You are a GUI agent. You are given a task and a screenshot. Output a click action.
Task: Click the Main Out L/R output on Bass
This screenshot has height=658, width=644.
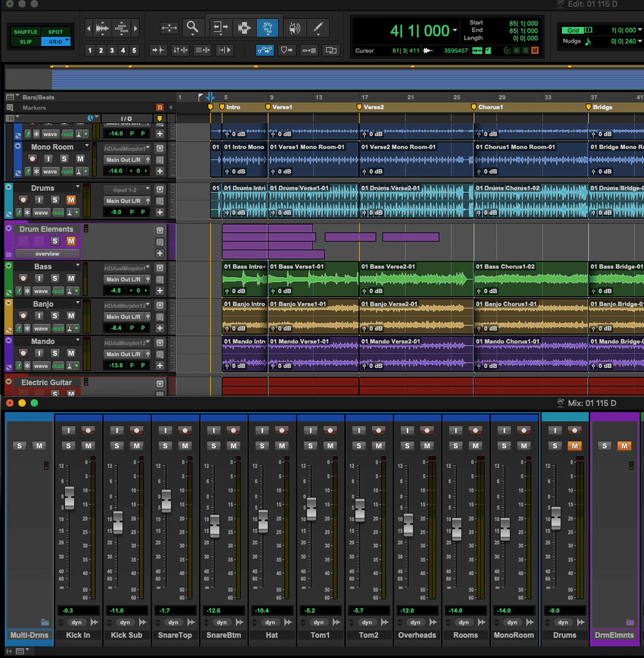point(123,279)
